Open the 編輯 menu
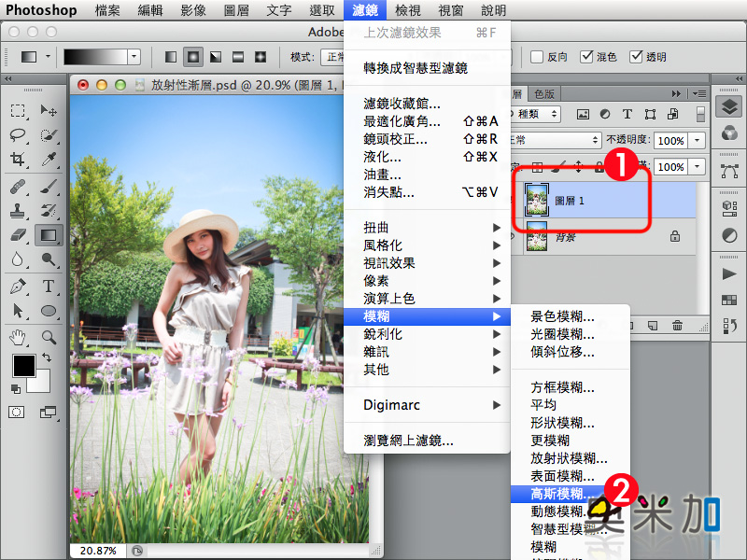 [150, 10]
